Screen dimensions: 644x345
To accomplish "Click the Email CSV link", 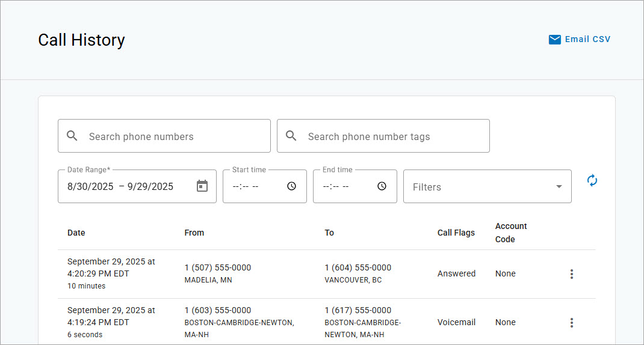I will click(587, 40).
